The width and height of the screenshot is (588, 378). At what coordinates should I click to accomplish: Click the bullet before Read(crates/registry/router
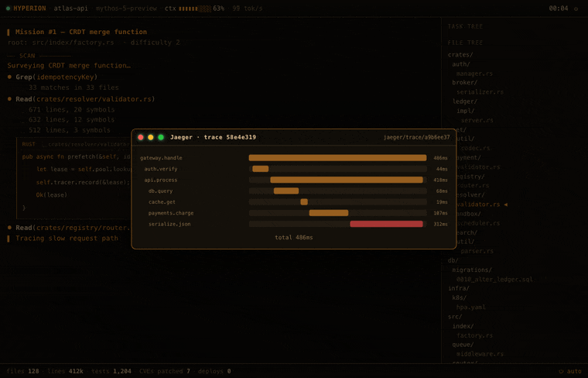(10, 228)
